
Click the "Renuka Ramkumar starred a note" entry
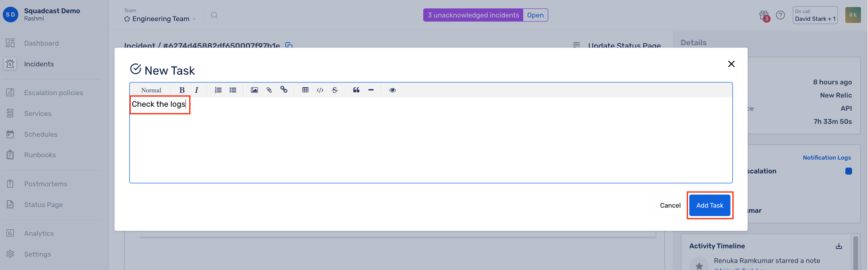[x=767, y=261]
